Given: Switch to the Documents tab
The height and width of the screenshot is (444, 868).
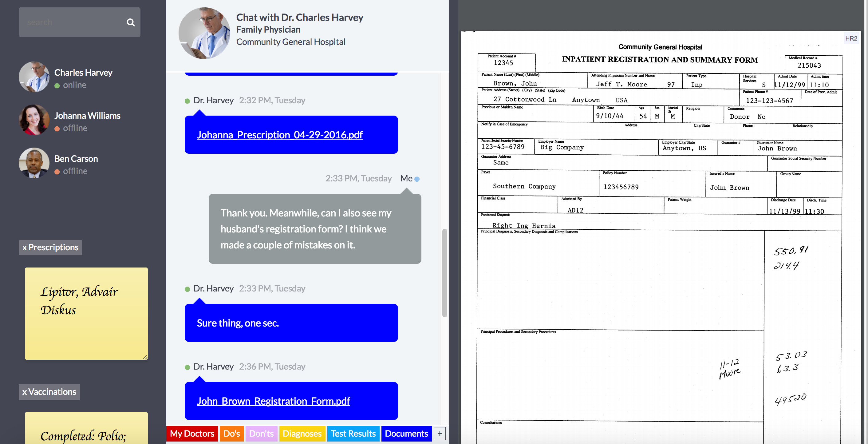Looking at the screenshot, I should coord(406,434).
